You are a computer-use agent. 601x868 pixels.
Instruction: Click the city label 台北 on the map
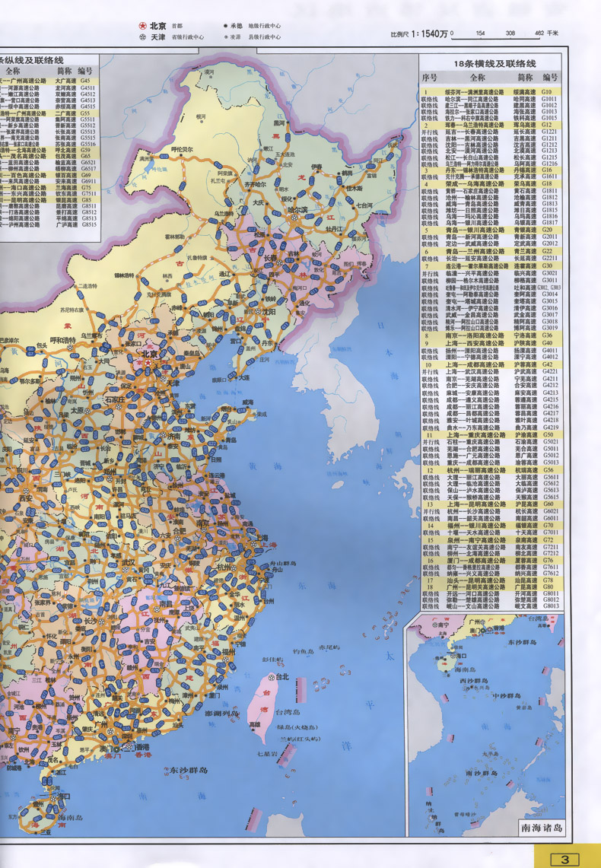click(x=282, y=676)
